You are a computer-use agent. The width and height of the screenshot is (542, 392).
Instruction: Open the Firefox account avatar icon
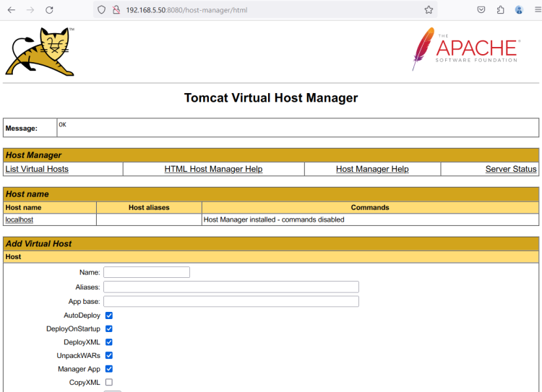[519, 10]
